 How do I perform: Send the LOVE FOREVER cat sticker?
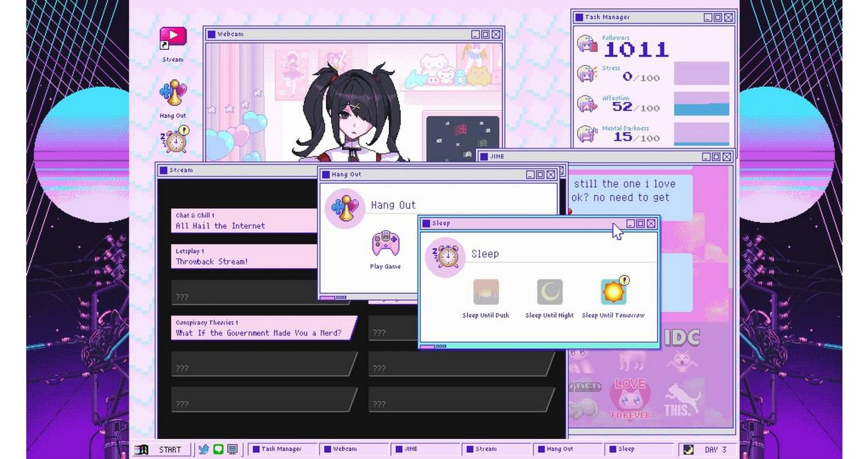(x=630, y=399)
